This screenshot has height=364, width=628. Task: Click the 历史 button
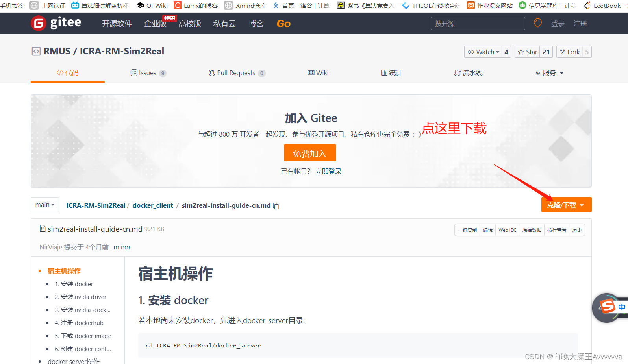tap(577, 230)
